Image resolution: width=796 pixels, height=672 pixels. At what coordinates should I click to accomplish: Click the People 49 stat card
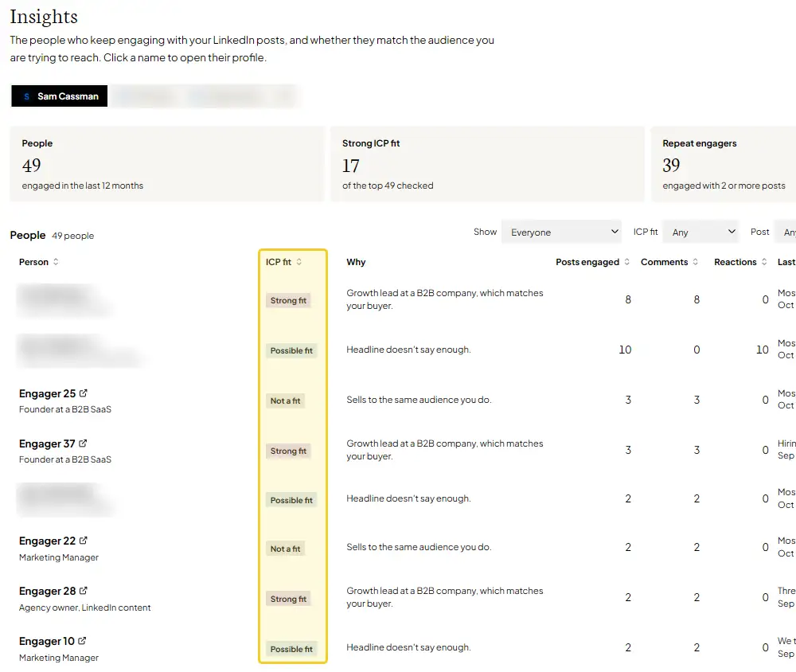point(167,164)
